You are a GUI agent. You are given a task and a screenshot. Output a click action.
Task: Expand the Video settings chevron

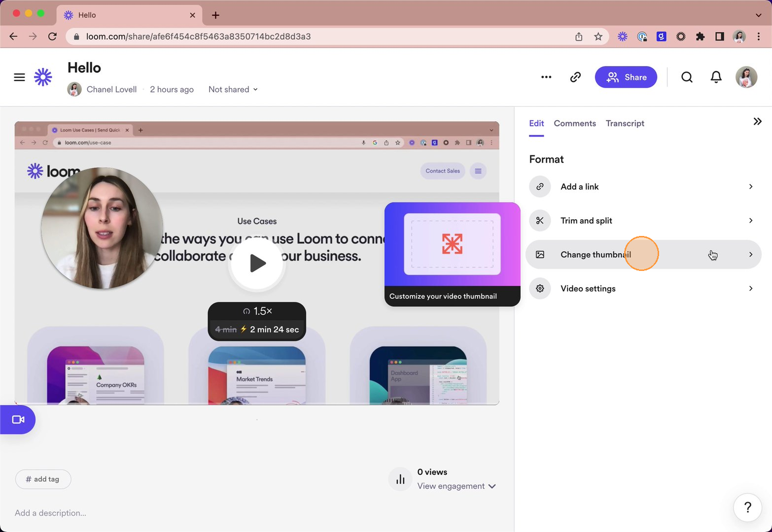click(751, 289)
